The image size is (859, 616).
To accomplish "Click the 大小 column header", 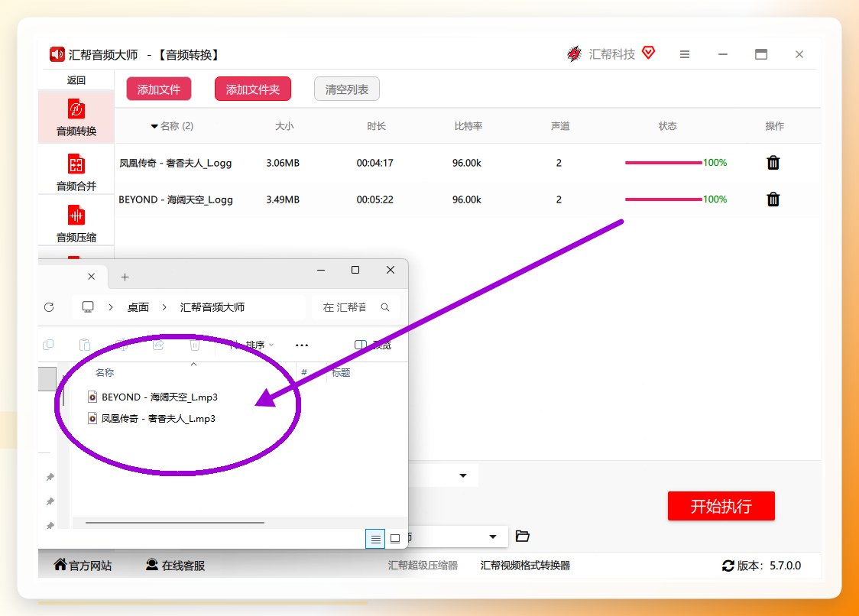I will (284, 126).
